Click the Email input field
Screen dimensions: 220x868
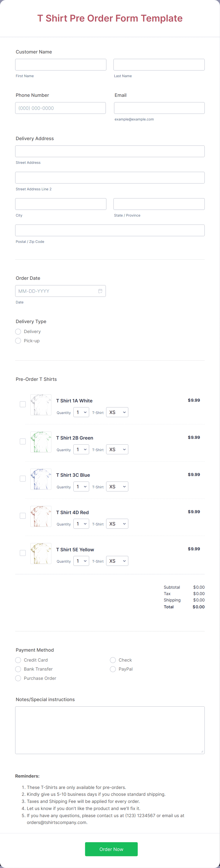(159, 108)
